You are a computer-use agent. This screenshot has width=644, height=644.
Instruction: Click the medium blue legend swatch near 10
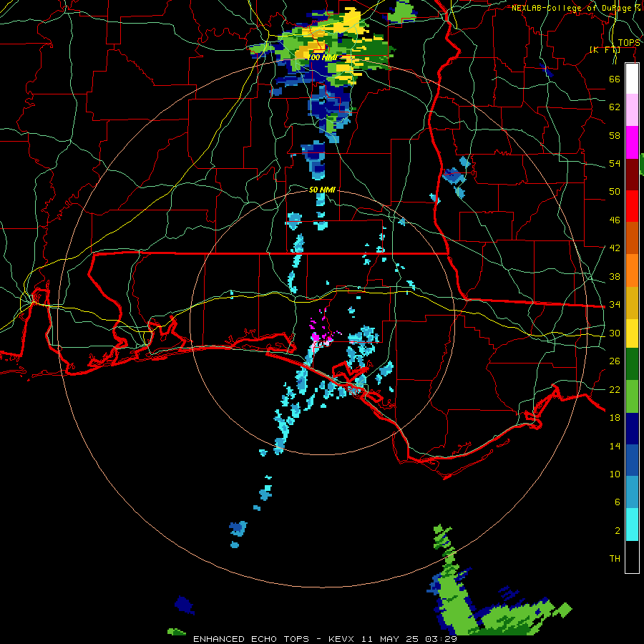point(632,460)
